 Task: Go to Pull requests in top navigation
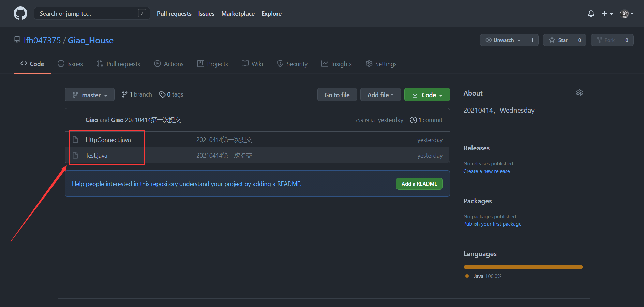174,14
